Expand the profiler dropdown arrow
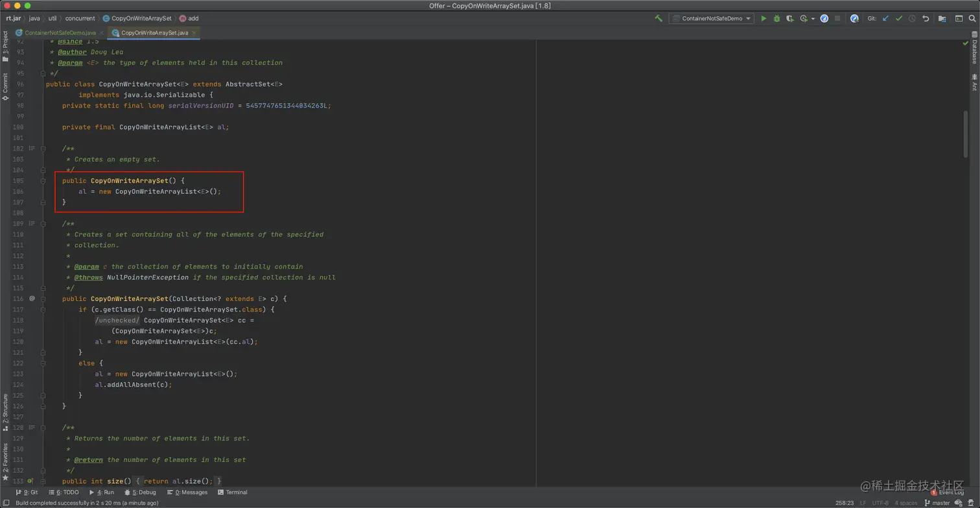Viewport: 980px width, 508px height. 813,19
